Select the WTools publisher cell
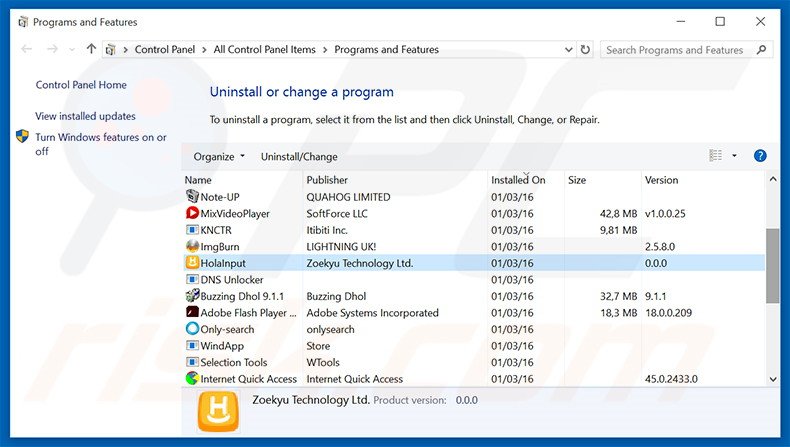Screen dimensions: 790x447 (323, 362)
